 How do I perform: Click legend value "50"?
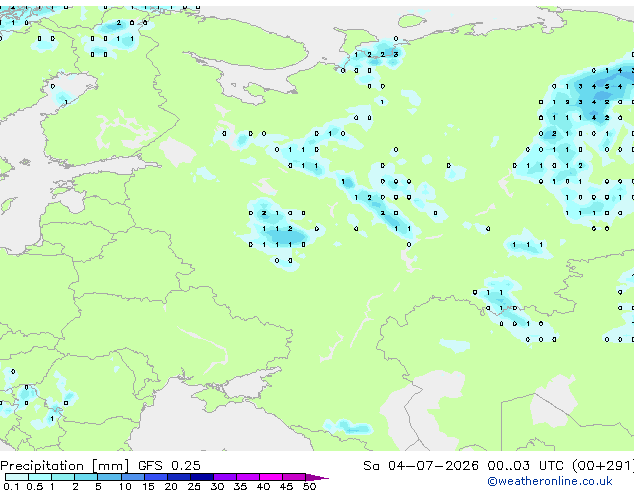tap(309, 486)
